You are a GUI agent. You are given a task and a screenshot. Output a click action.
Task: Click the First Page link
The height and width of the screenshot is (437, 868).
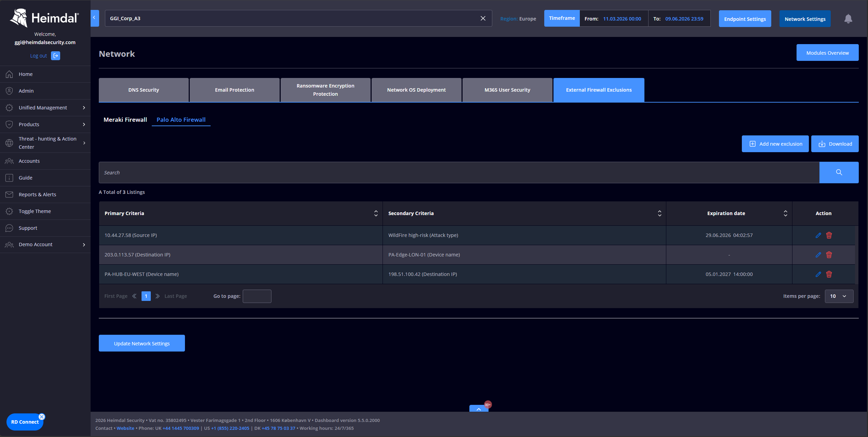point(116,296)
